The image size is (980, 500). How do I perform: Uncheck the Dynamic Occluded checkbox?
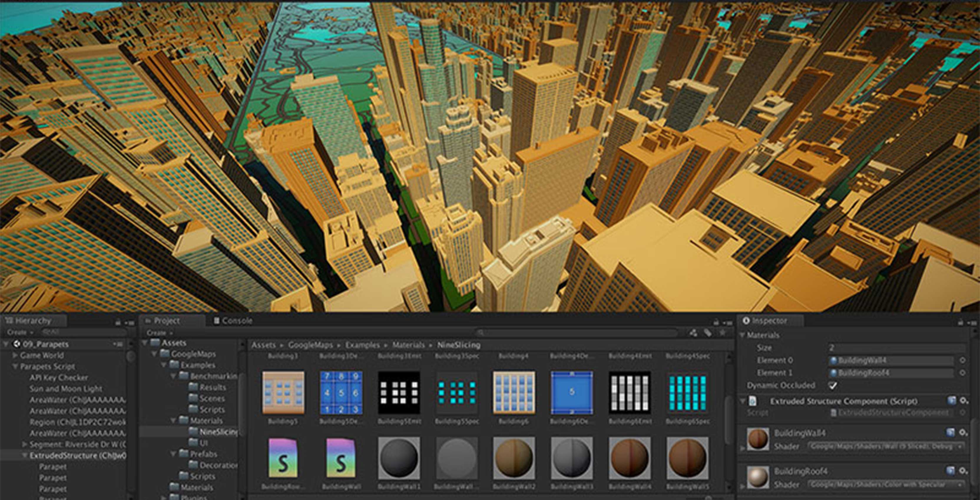point(833,385)
